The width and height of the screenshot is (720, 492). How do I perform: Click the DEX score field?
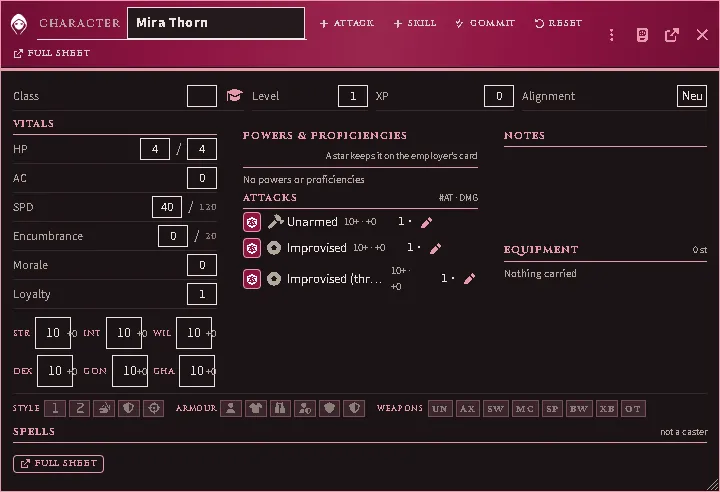55,371
